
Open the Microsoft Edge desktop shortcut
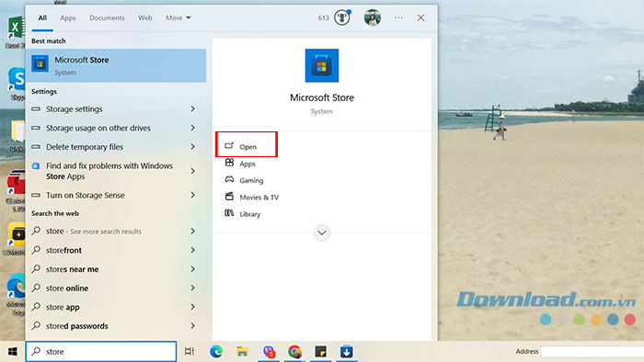tap(17, 293)
